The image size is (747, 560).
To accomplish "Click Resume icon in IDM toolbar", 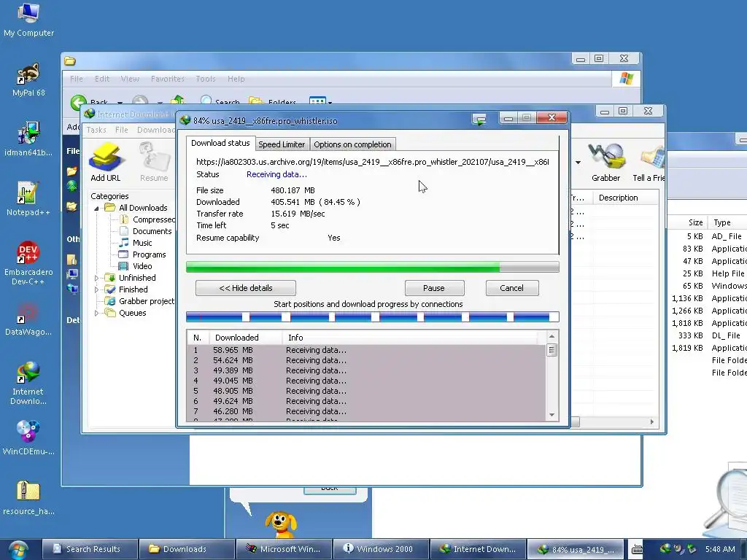I will 154,163.
